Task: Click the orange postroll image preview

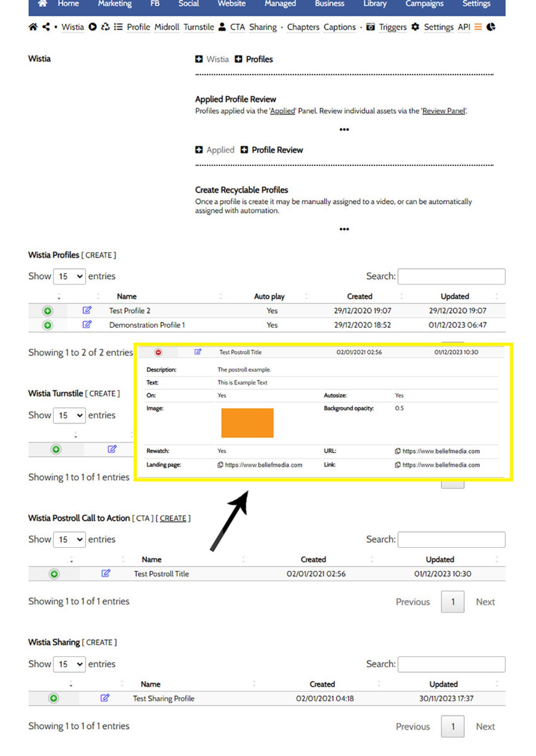Action: pyautogui.click(x=247, y=423)
